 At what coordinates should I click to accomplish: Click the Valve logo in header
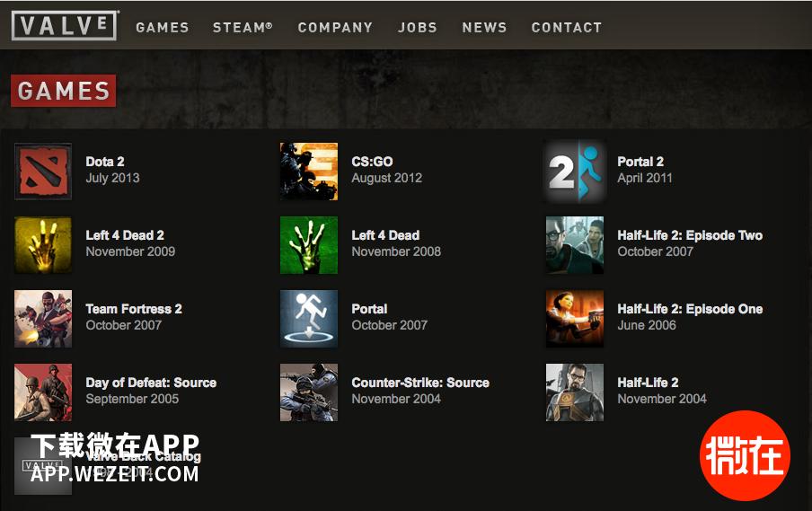coord(65,25)
